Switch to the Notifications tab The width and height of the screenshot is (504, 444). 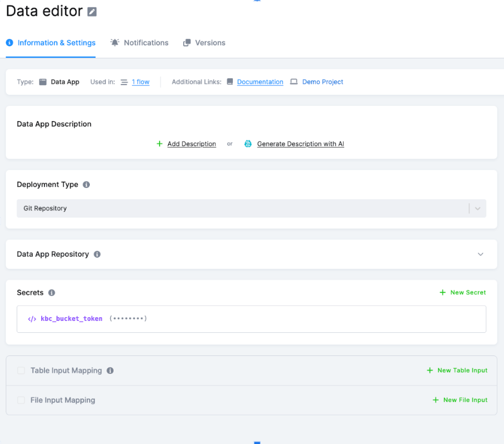point(139,43)
